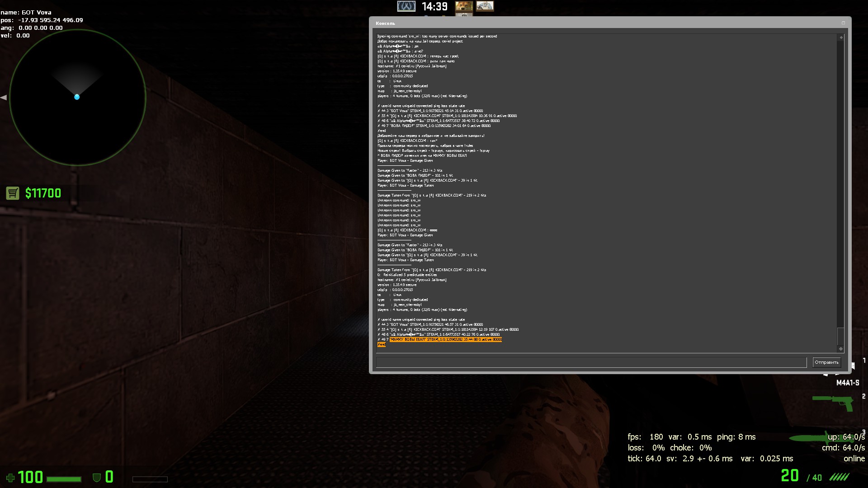Click the buy cart icon
Image resolution: width=868 pixels, height=488 pixels.
pos(13,193)
